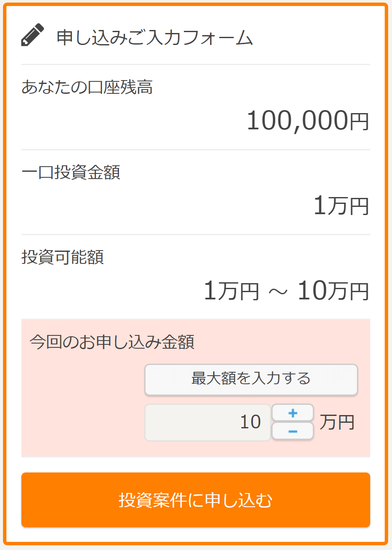Decrease the amount with the minus button
Image resolution: width=392 pixels, height=550 pixels.
click(x=293, y=431)
